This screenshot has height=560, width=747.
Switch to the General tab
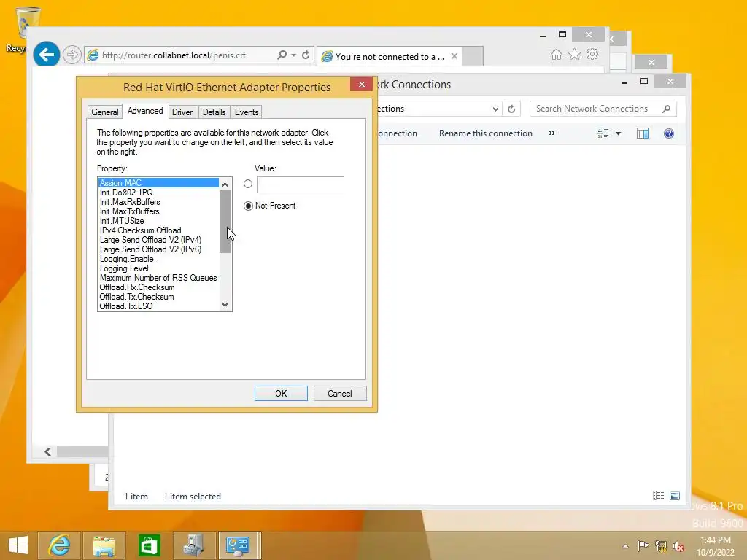(x=105, y=112)
